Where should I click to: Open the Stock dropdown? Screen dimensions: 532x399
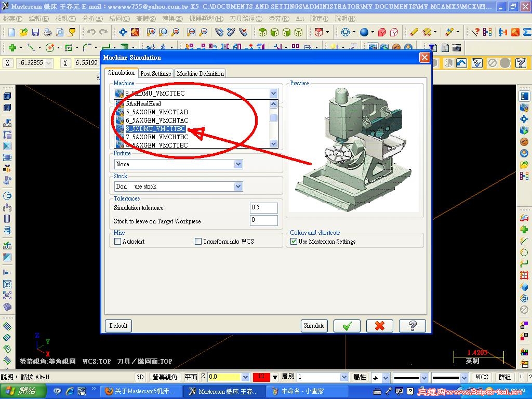[x=238, y=187]
